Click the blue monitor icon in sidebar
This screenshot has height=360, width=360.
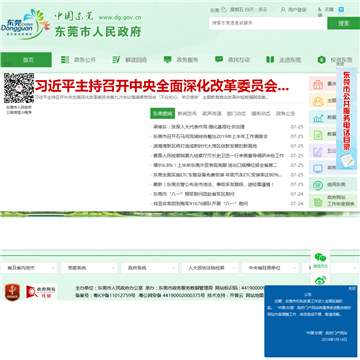318,168
